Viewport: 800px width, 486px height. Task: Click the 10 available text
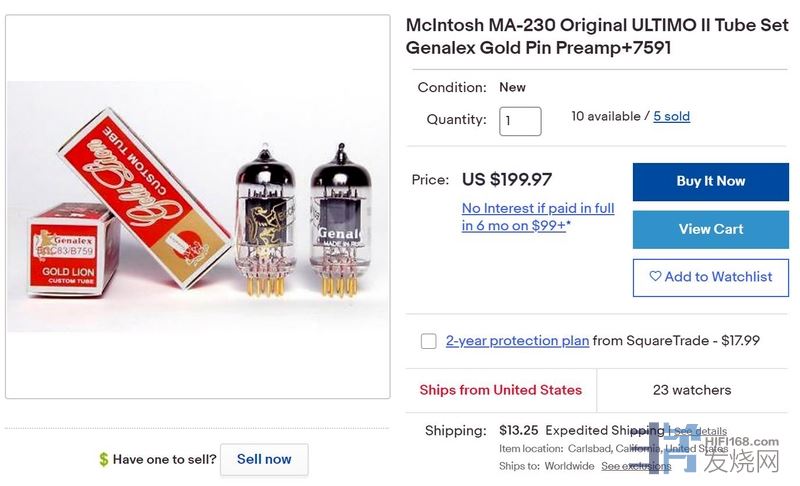click(605, 116)
